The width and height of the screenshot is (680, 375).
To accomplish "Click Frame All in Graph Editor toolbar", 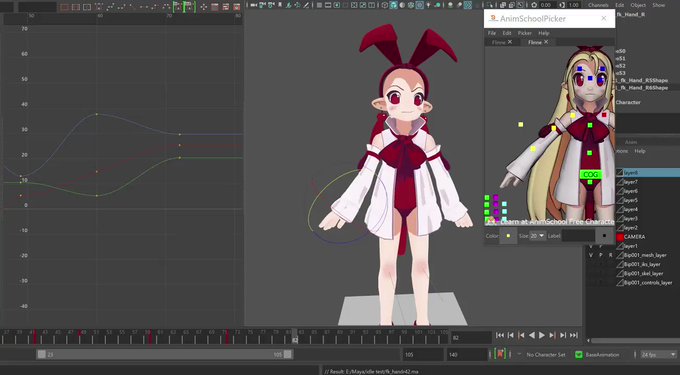I will pos(65,7).
